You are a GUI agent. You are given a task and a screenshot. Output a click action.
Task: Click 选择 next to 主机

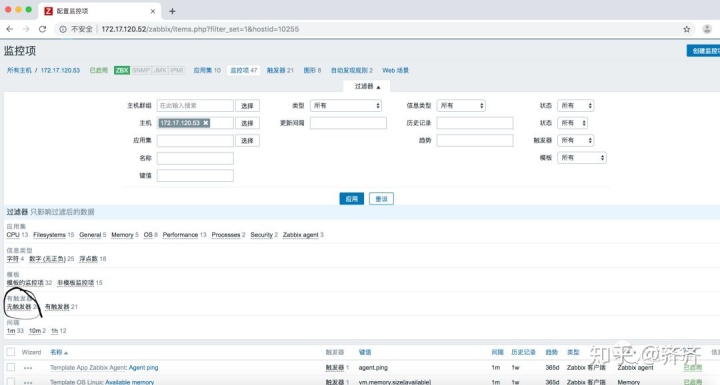248,123
